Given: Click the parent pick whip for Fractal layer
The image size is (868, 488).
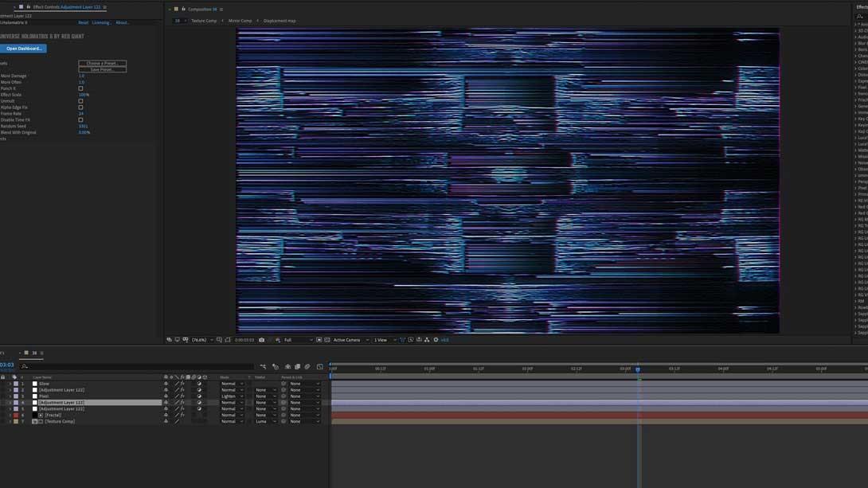Looking at the screenshot, I should click(284, 415).
